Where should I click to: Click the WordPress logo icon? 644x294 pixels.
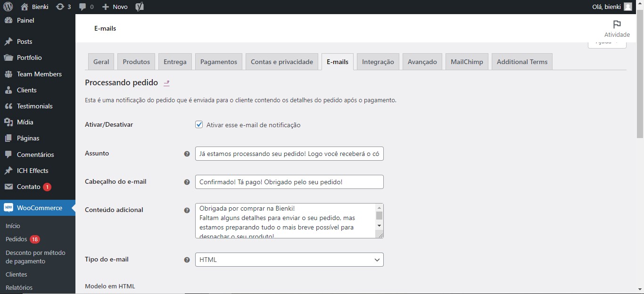(8, 7)
